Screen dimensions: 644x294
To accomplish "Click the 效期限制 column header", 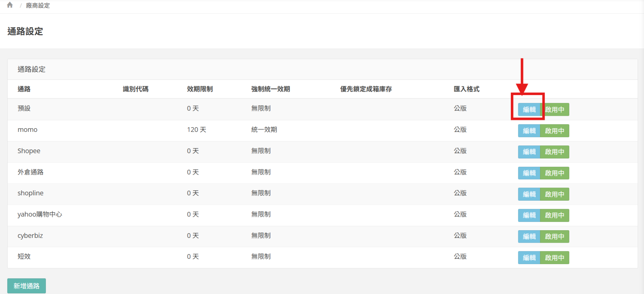I will tap(200, 89).
